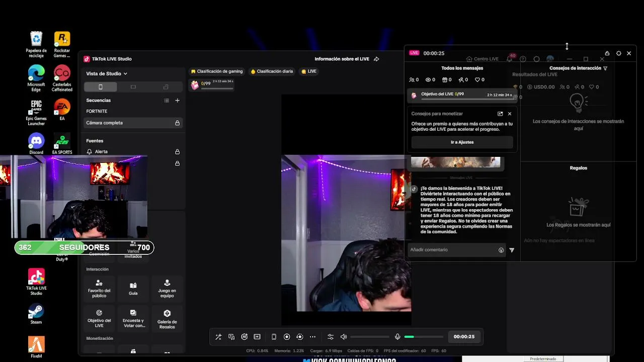The width and height of the screenshot is (644, 362).
Task: Toggle lock on the Alerta source
Action: [x=177, y=152]
